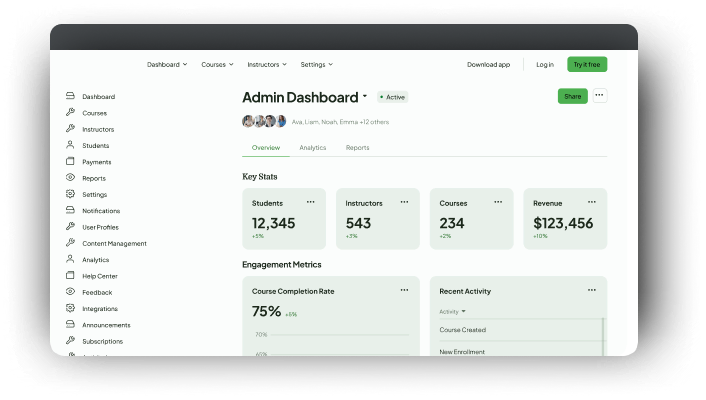Screen dimensions: 706x400
Task: Click the User Profiles sidebar icon
Action: [70, 226]
